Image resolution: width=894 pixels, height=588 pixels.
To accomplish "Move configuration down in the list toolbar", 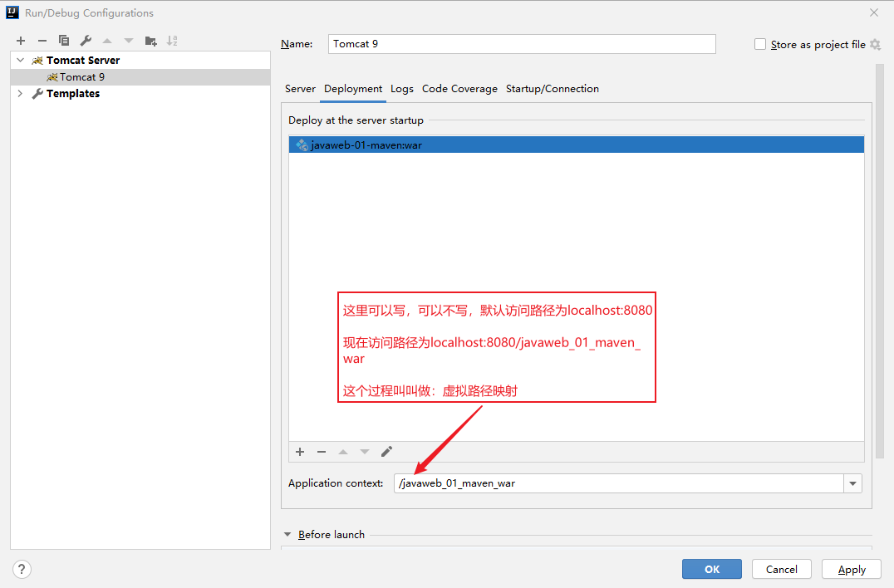I will click(x=129, y=41).
